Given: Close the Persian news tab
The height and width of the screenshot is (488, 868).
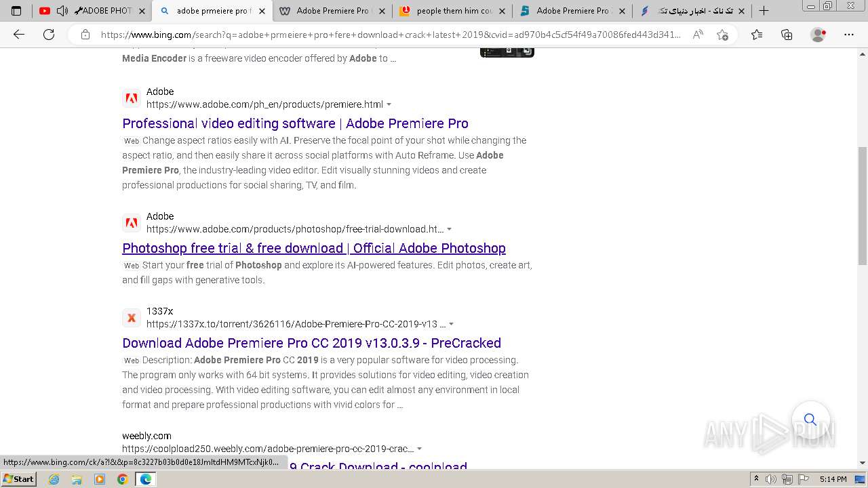Looking at the screenshot, I should pos(741,11).
